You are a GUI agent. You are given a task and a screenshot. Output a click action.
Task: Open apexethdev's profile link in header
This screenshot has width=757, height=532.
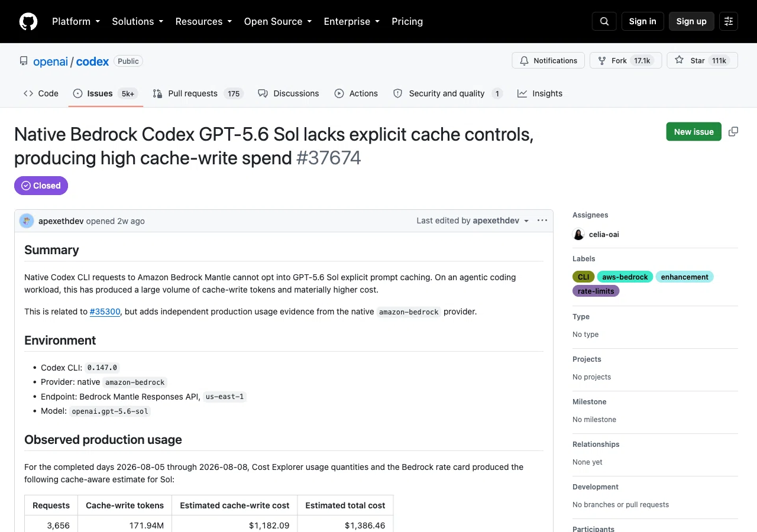(x=61, y=221)
